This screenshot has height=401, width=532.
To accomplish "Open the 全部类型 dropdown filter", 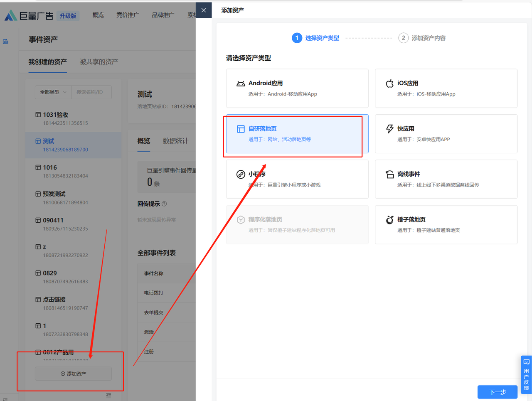I will coord(53,92).
